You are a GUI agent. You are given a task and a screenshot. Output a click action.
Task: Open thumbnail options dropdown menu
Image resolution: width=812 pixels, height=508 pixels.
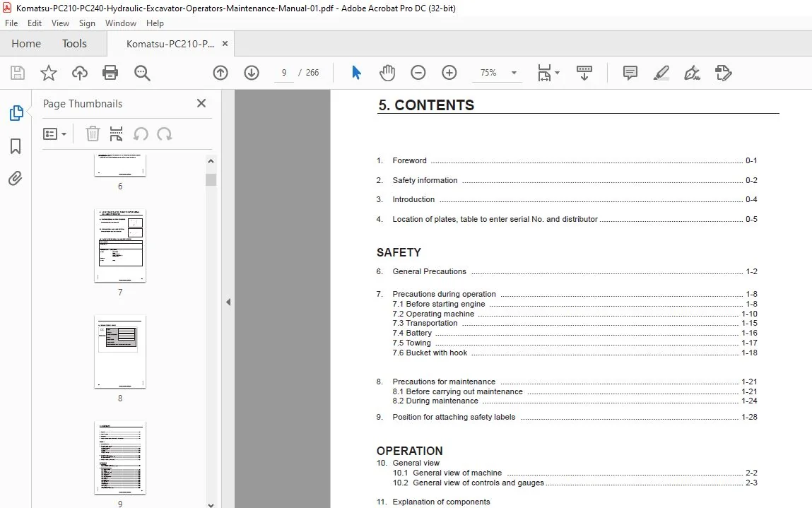tap(54, 134)
